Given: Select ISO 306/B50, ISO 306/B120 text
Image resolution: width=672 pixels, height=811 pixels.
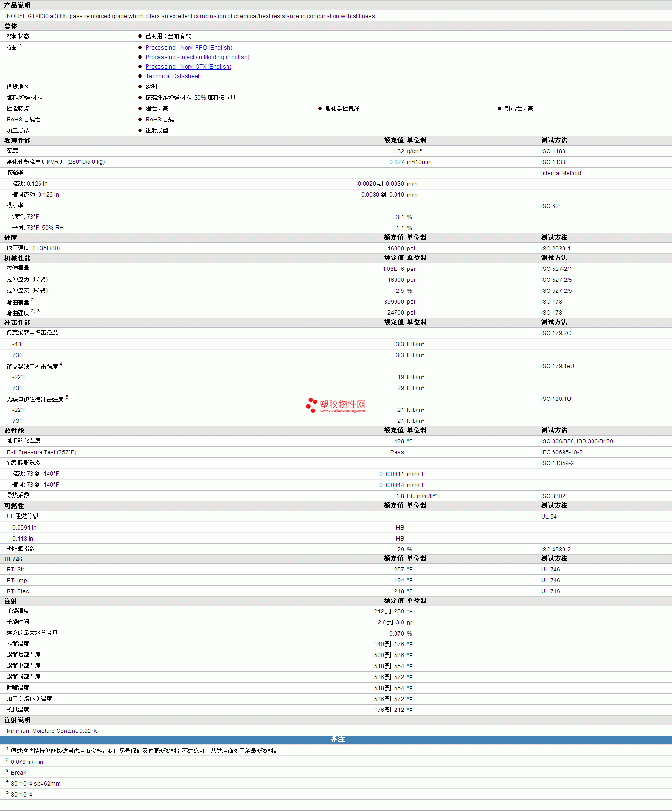Looking at the screenshot, I should 577,441.
